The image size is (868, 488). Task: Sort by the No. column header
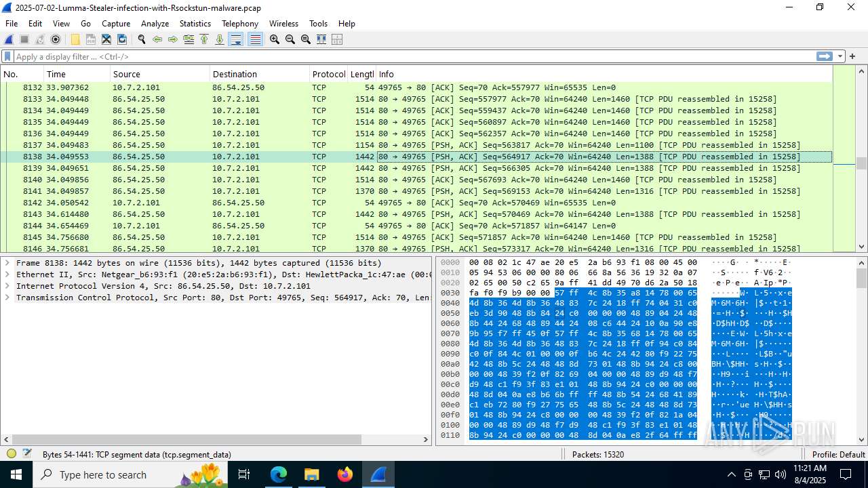click(x=22, y=74)
